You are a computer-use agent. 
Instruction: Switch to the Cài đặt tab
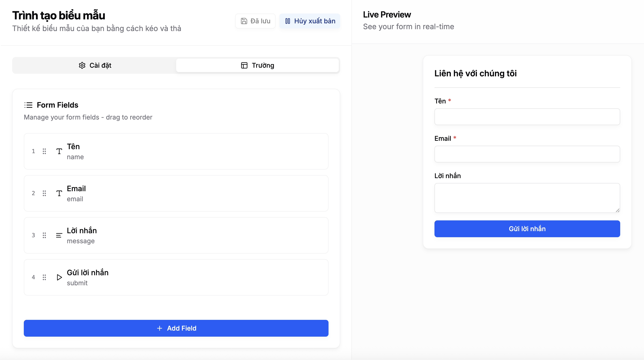pos(94,65)
